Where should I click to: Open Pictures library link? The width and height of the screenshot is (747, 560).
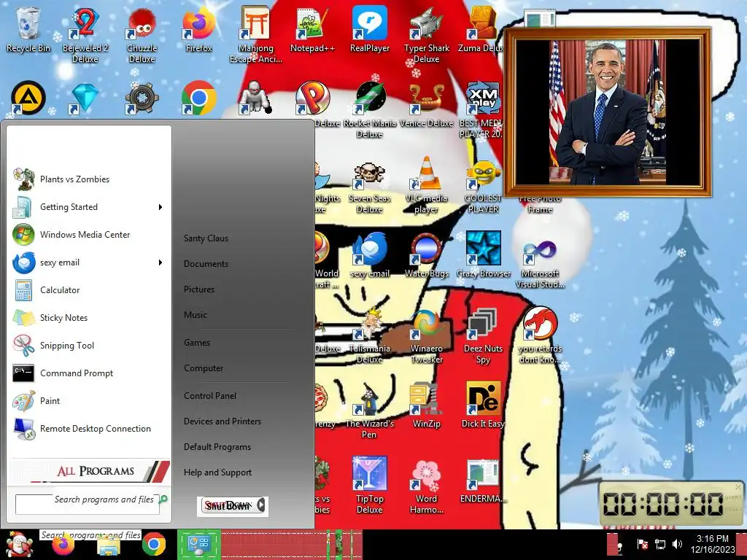tap(199, 289)
